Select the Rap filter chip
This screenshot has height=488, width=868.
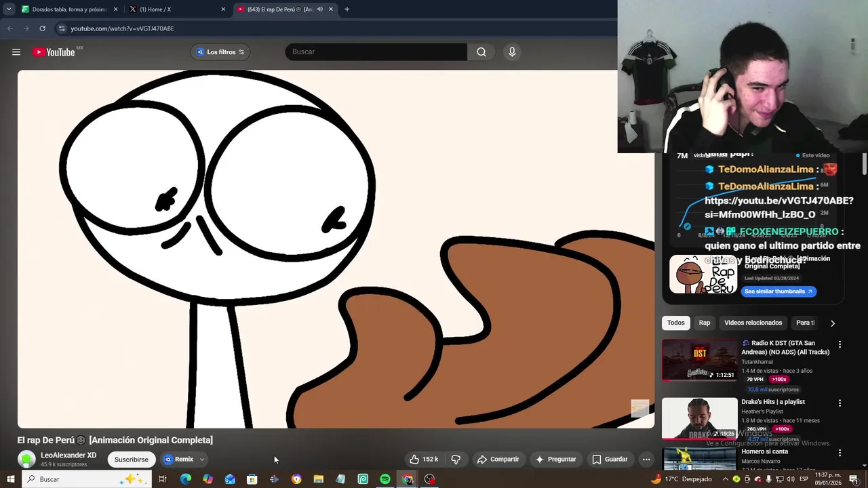click(705, 323)
